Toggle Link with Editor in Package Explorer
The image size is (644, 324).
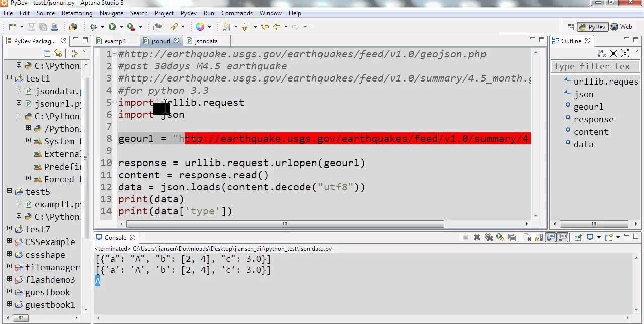58,53
